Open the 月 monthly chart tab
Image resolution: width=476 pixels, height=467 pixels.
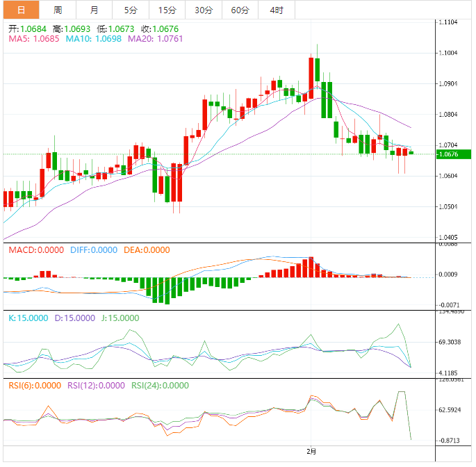click(x=94, y=10)
